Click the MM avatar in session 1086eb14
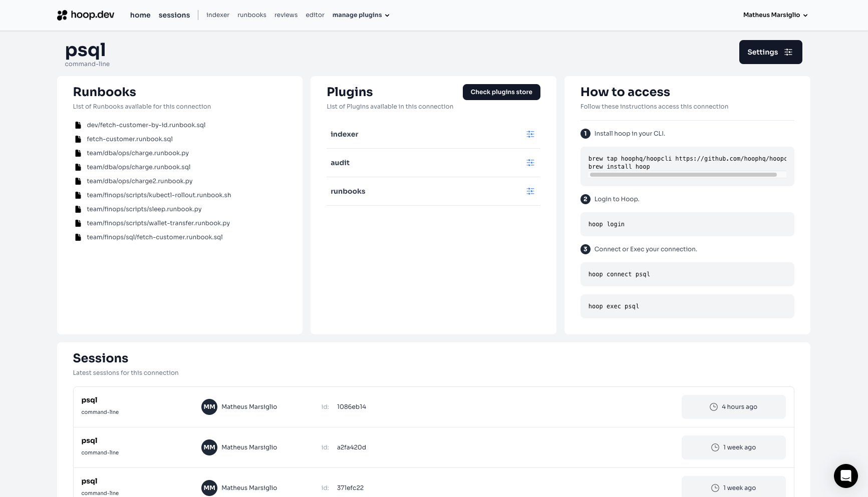Image resolution: width=868 pixels, height=497 pixels. (x=209, y=407)
